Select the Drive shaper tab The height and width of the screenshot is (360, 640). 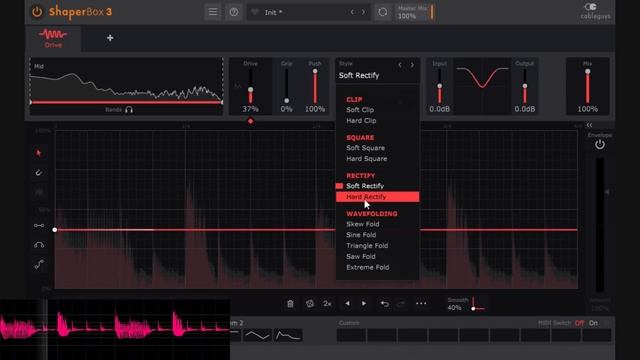[x=53, y=39]
